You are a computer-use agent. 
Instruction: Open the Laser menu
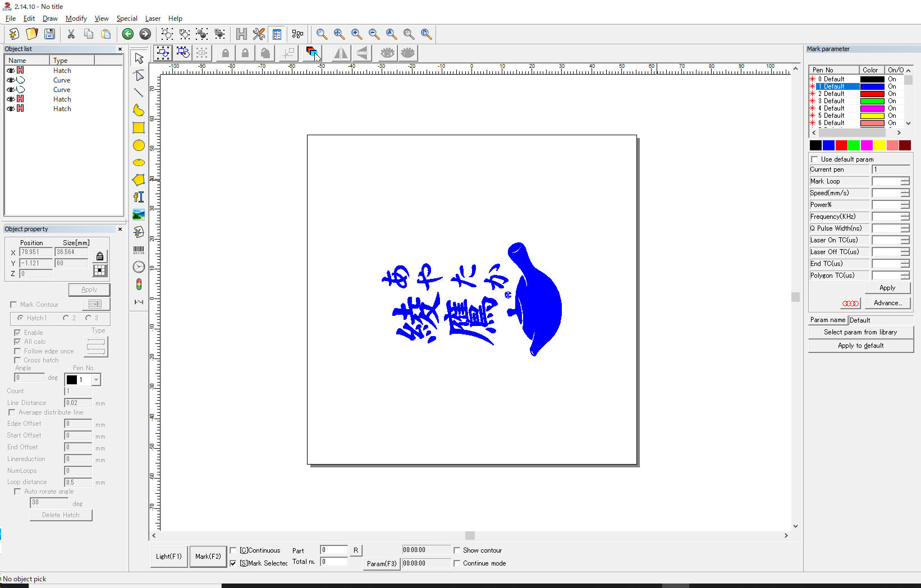[153, 19]
